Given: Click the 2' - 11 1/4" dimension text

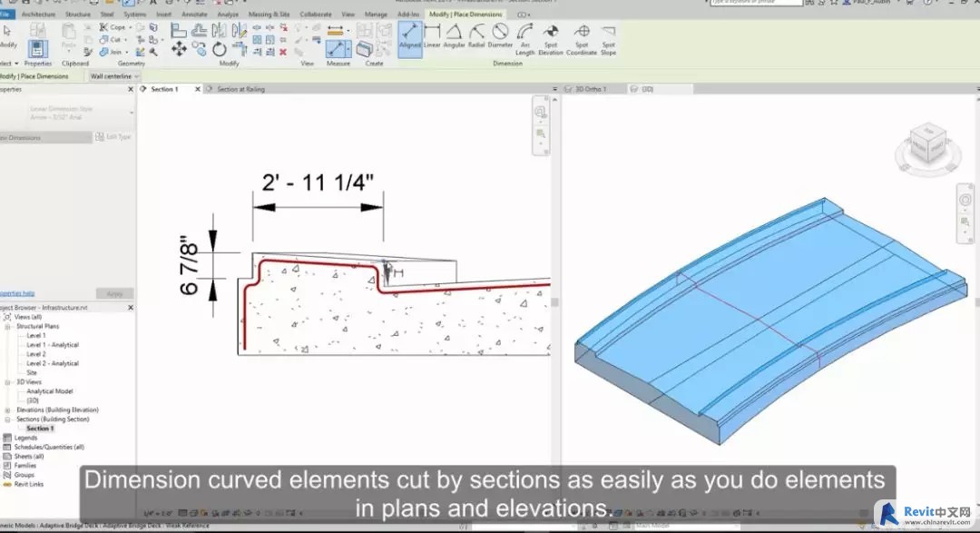Looking at the screenshot, I should (x=318, y=183).
